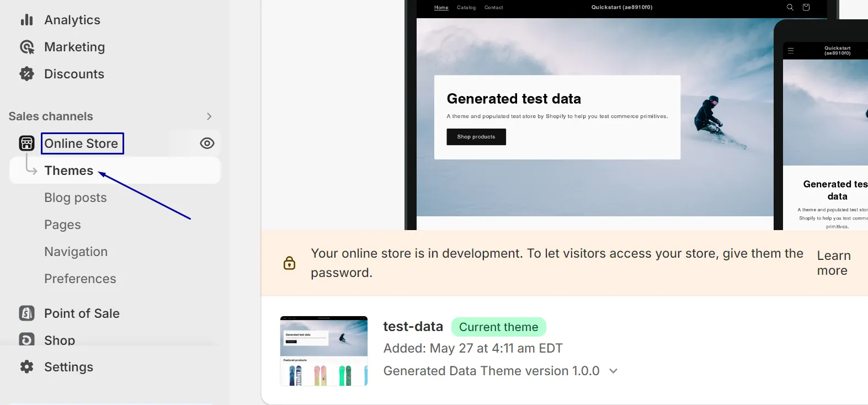
Task: Open Navigation under Online Store
Action: click(x=76, y=252)
